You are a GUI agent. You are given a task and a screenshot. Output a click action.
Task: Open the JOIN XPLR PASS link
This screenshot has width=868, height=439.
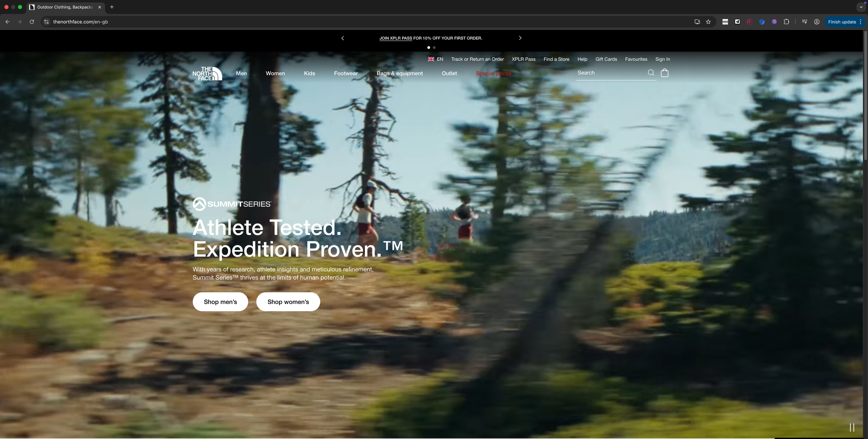[395, 38]
